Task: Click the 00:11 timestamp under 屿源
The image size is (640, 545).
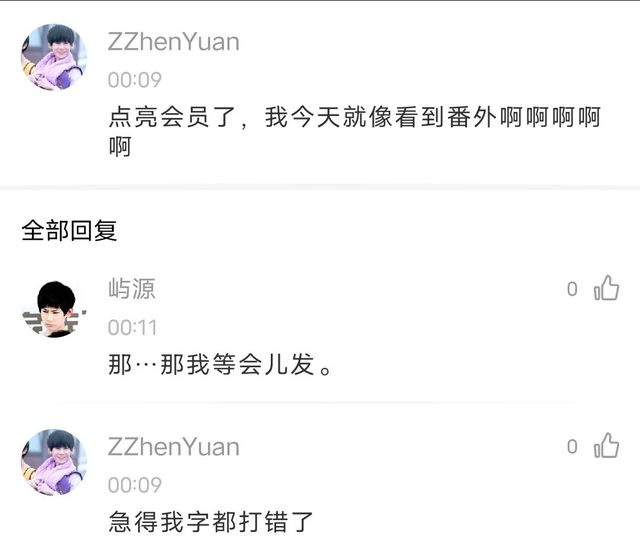Action: tap(133, 327)
